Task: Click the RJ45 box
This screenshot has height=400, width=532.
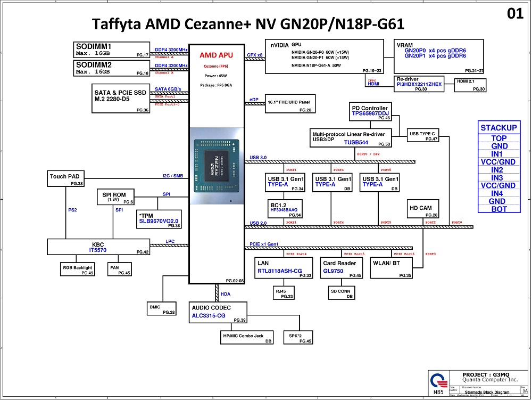Action: click(284, 293)
